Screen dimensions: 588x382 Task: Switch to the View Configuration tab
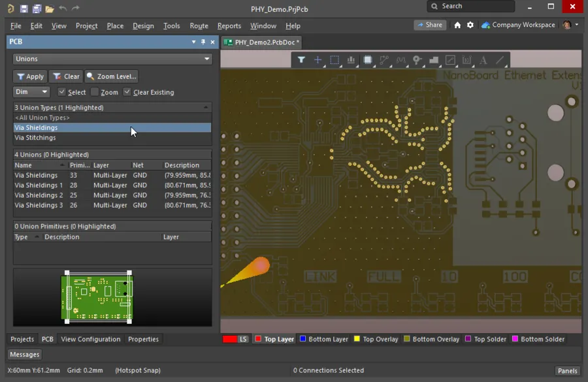pyautogui.click(x=91, y=339)
